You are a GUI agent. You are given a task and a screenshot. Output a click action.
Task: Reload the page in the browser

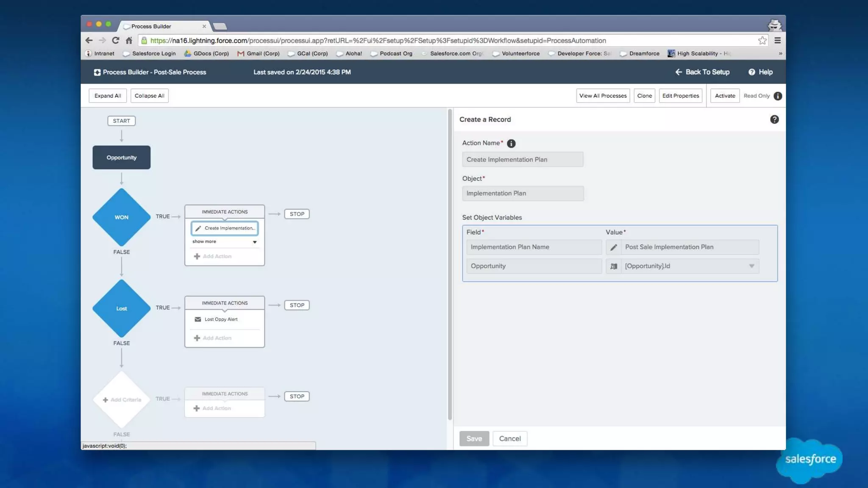click(115, 41)
